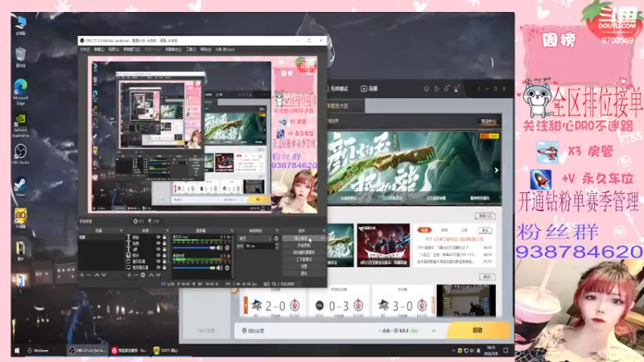The width and height of the screenshot is (644, 362).
Task: Pop out the Scenes dock panel
Action: (x=121, y=231)
